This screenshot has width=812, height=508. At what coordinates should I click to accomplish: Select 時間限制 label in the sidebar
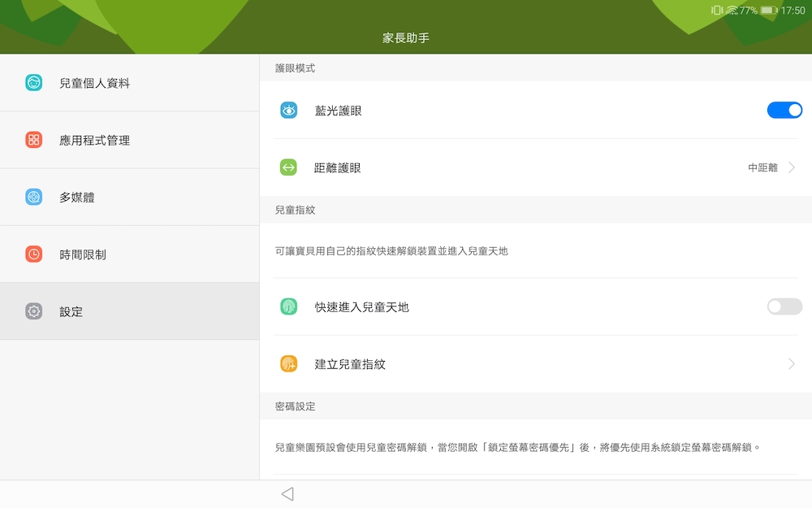(83, 254)
